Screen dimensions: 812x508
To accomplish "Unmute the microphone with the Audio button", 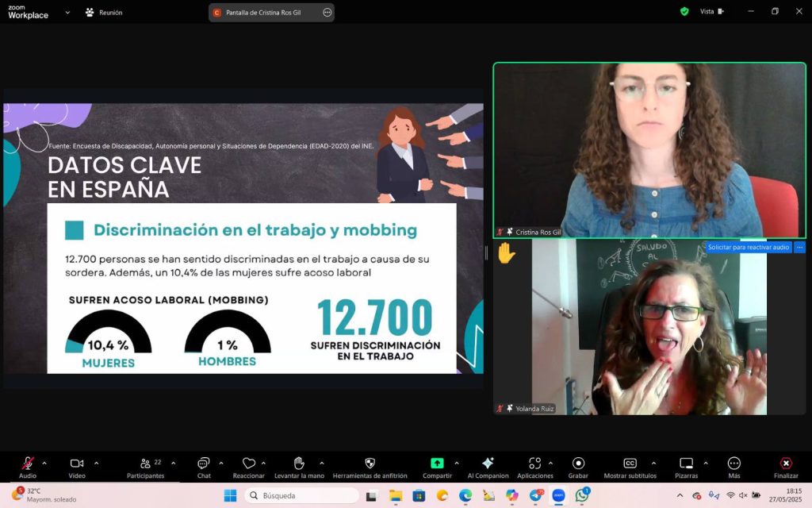I will pyautogui.click(x=28, y=467).
